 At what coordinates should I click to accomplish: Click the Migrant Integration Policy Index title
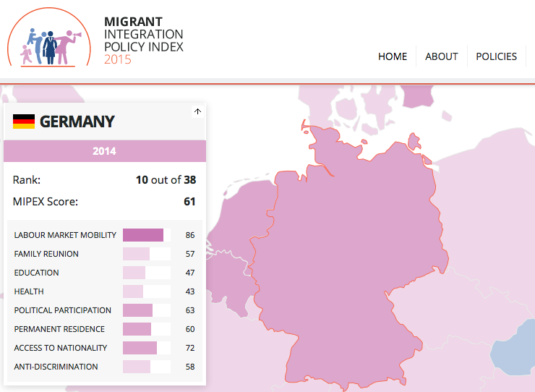[x=143, y=41]
